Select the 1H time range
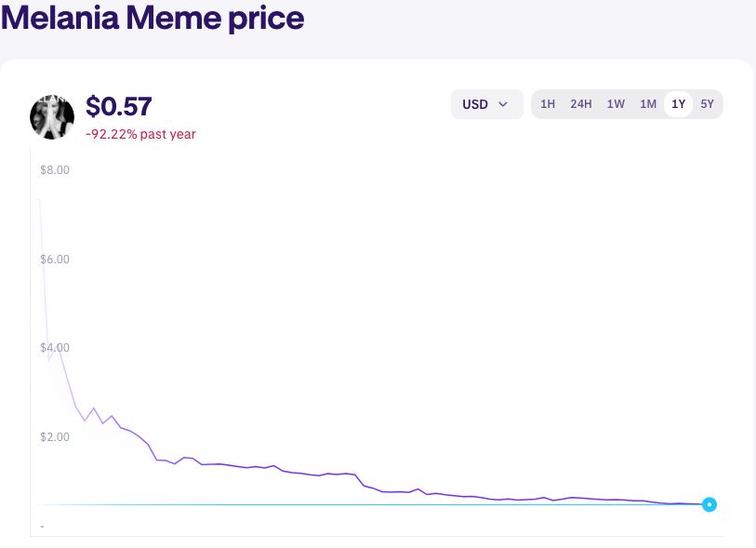Screen dimensions: 756x548 548,104
